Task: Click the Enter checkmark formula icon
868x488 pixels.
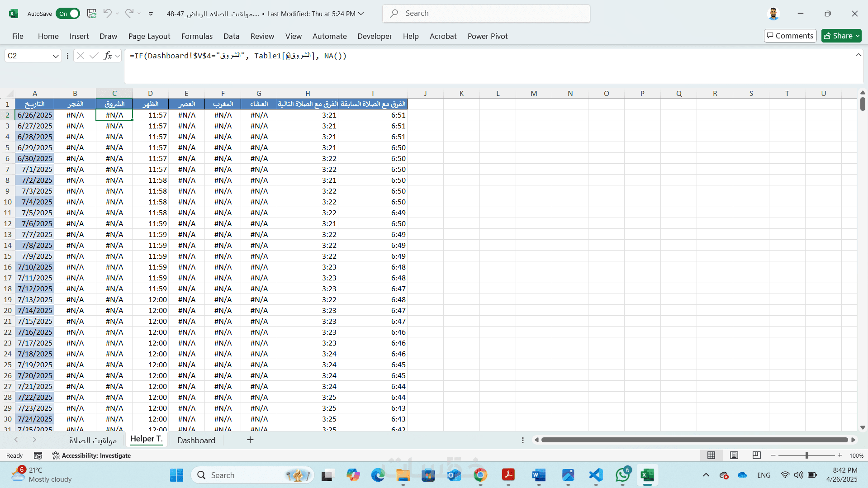Action: click(94, 56)
